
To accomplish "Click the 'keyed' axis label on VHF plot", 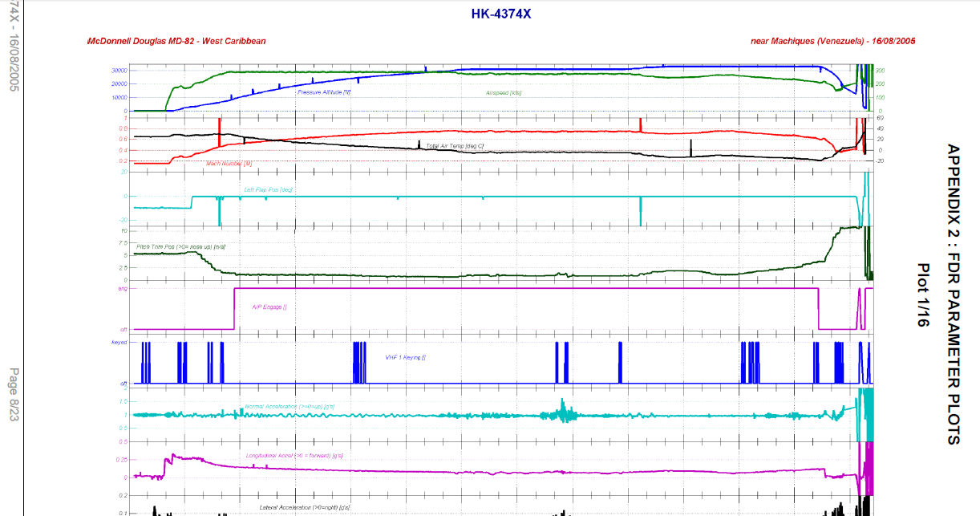I will tap(119, 342).
